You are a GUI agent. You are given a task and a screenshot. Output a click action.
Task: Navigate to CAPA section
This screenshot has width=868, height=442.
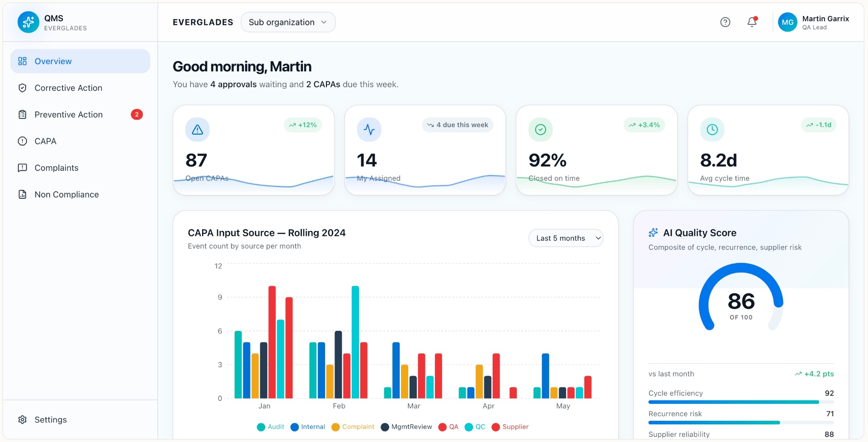click(x=80, y=141)
